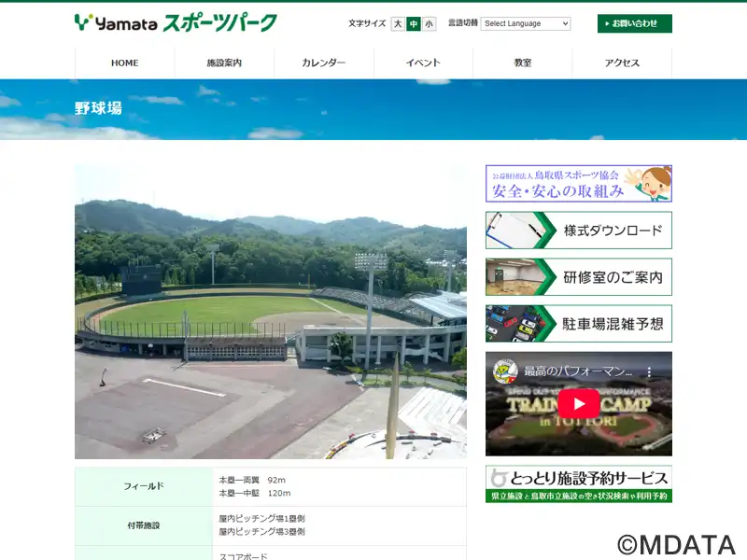Click the YouTube channel avatar icon
The width and height of the screenshot is (747, 560).
point(505,371)
